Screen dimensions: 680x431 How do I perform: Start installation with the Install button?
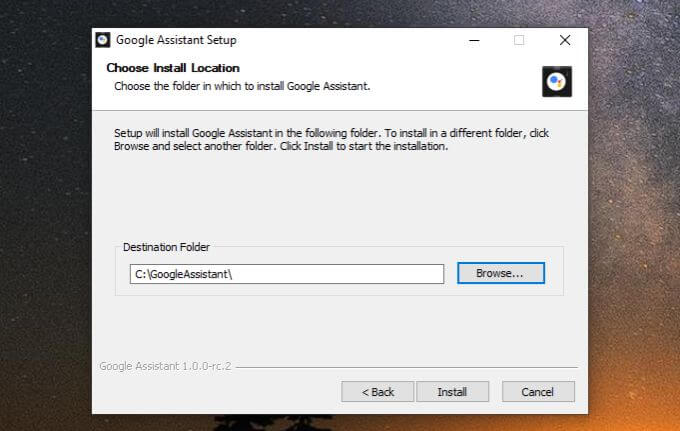[x=452, y=391]
